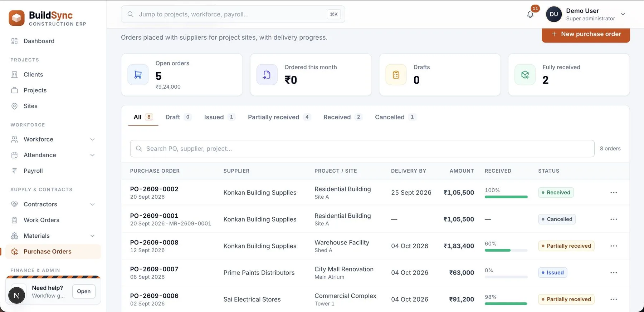Switch to the Issued tab
The width and height of the screenshot is (644, 312).
[x=219, y=117]
